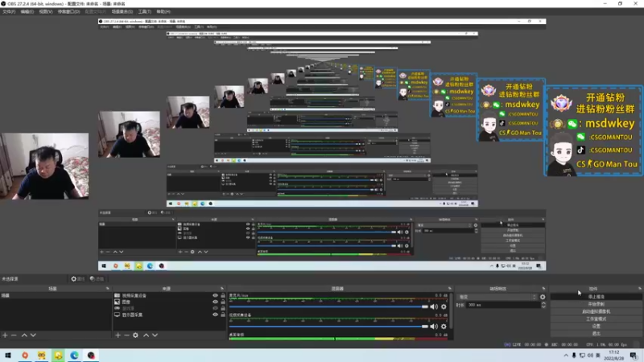Click Exit button in controls dock
Viewport: 644px width, 362px height.
(x=596, y=334)
